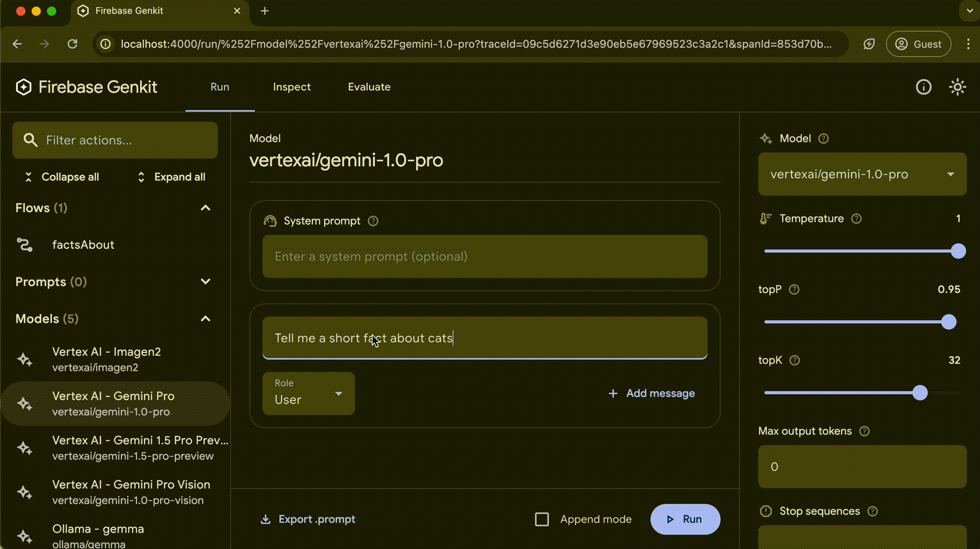Select the vertexai/gemini-1.0-pro model dropdown
Image resolution: width=980 pixels, height=549 pixels.
(862, 174)
